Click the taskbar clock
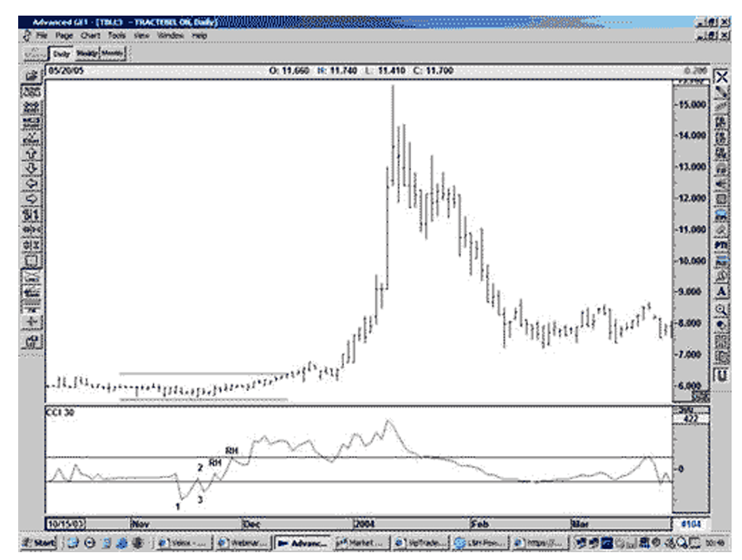Viewport: 742px width, 560px height. coord(713,543)
